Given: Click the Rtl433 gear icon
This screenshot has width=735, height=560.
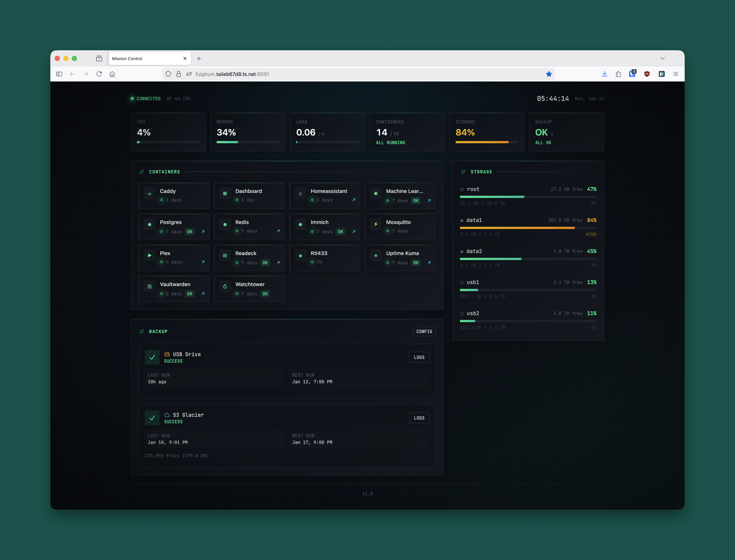Looking at the screenshot, I should pos(301,255).
